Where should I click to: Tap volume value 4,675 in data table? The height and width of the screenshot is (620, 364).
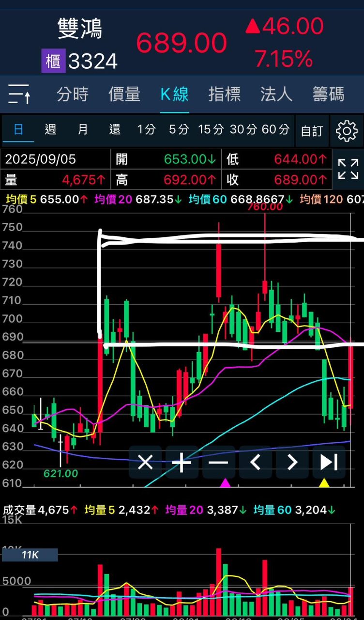(83, 180)
